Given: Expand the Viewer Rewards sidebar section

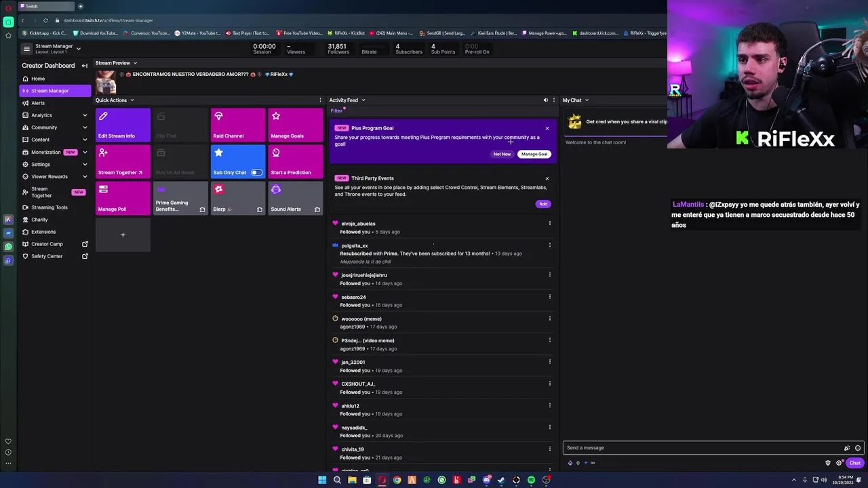Looking at the screenshot, I should pos(55,176).
